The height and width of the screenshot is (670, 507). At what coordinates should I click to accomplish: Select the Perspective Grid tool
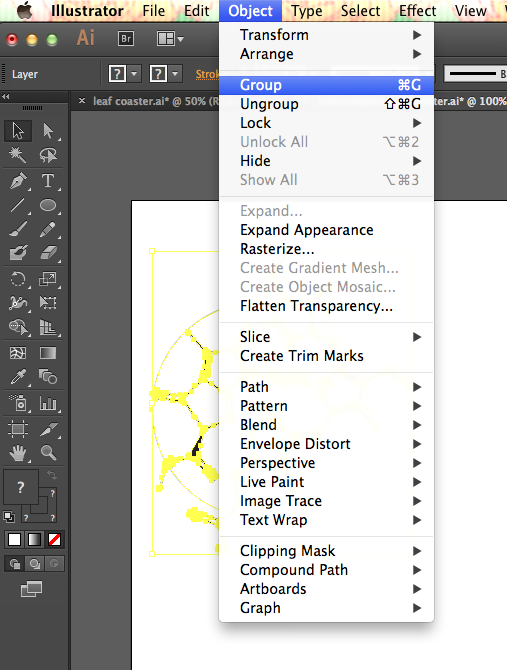[x=48, y=327]
